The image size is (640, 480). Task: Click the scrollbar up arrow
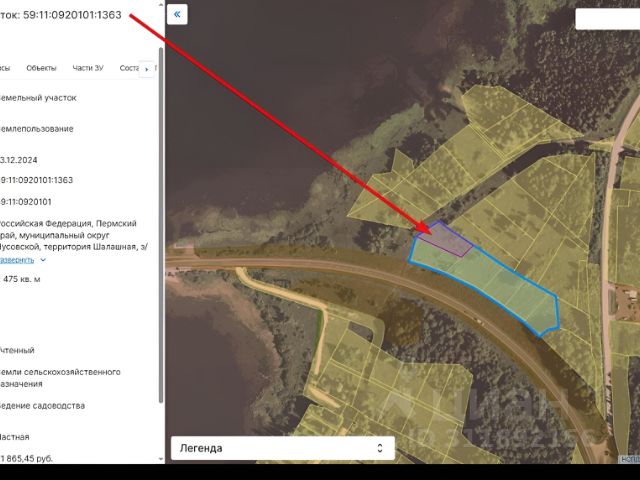[x=160, y=5]
